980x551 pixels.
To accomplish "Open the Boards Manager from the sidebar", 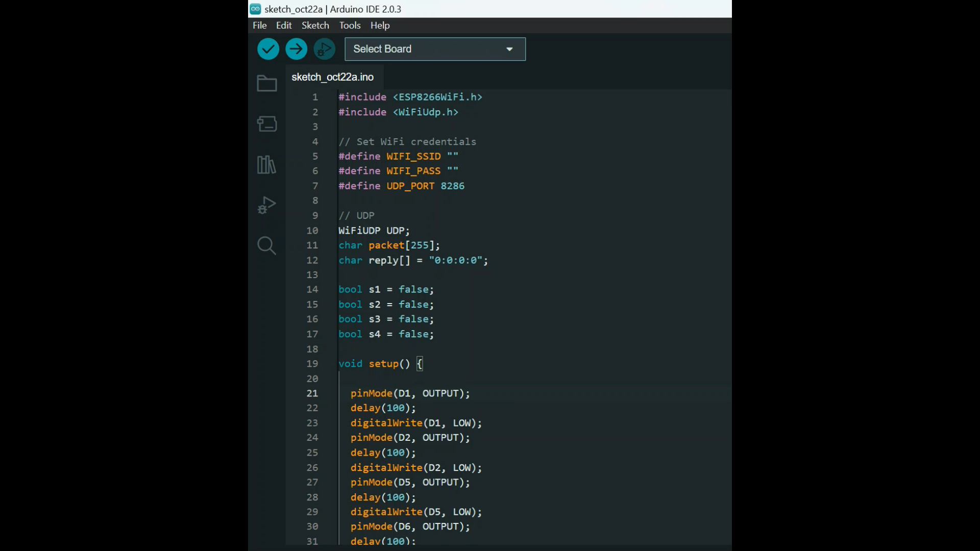I will (266, 123).
